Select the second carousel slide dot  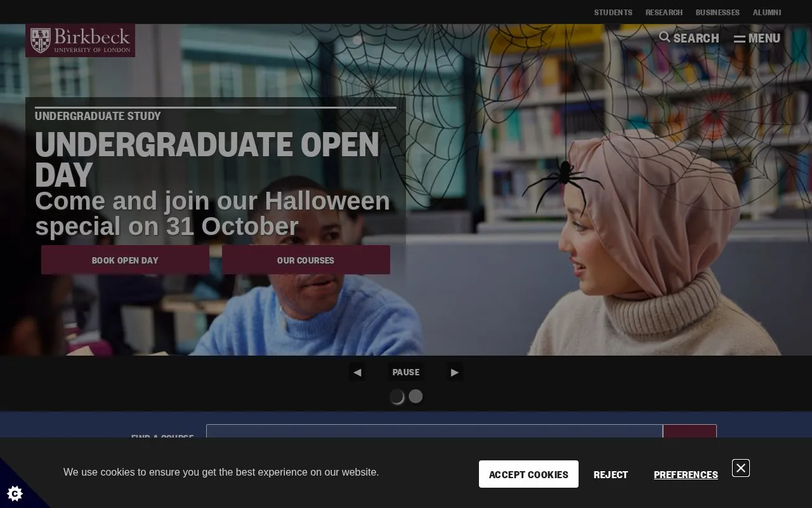(x=416, y=396)
